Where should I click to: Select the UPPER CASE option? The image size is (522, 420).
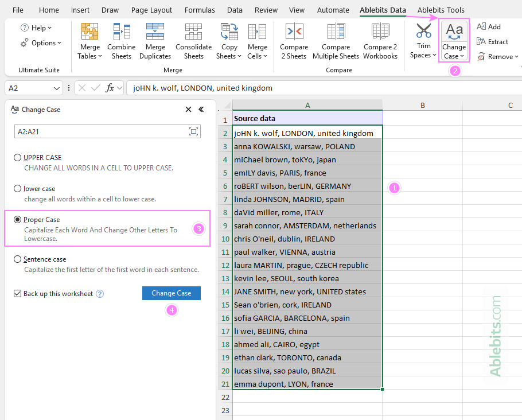(17, 157)
